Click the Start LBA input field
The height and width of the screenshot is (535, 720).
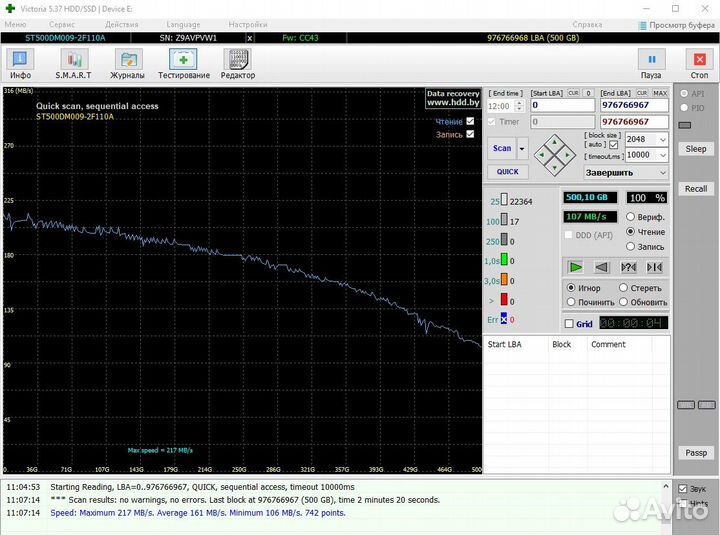point(561,104)
